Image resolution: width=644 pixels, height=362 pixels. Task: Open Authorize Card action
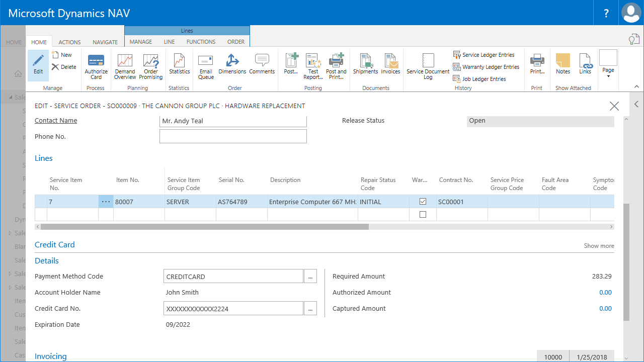pos(96,67)
